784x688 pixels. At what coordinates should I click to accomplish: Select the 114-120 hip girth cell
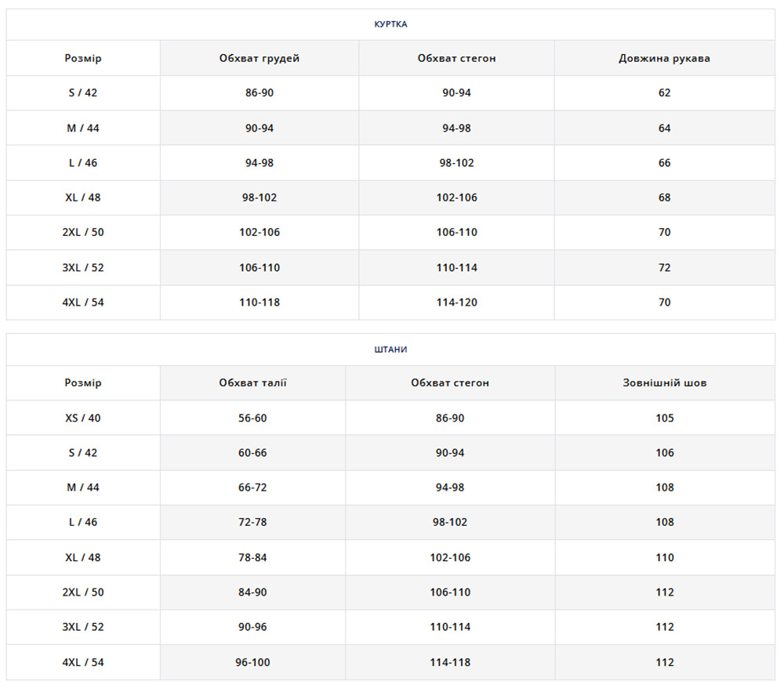point(456,302)
